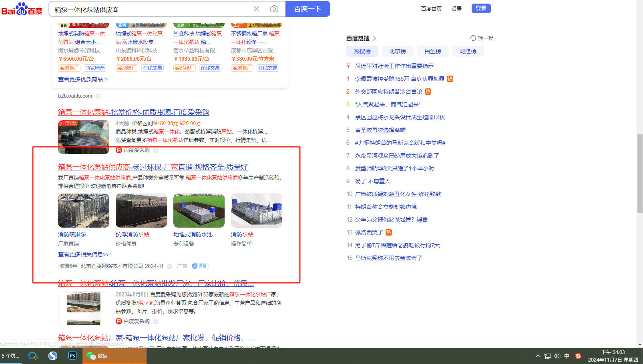Click 商家精选 tag on first product
Viewport: 643px width, 364px height.
click(x=95, y=68)
